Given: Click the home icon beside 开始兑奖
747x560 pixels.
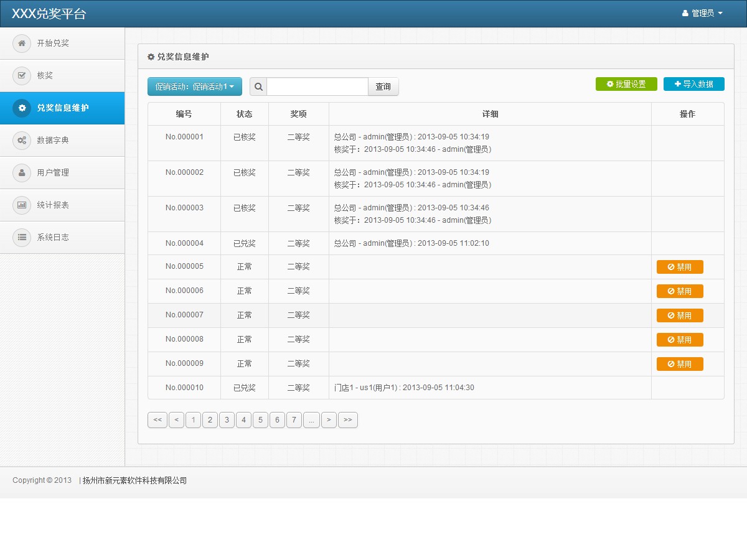Looking at the screenshot, I should click(x=22, y=44).
